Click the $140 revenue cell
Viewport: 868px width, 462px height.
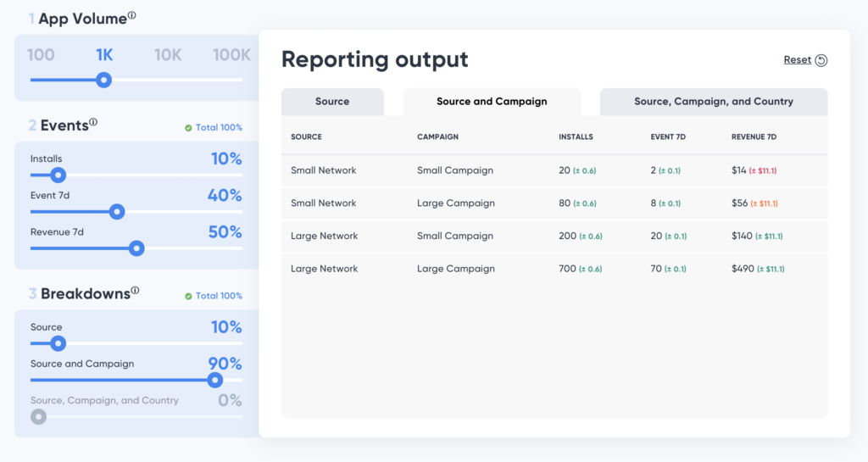point(757,236)
